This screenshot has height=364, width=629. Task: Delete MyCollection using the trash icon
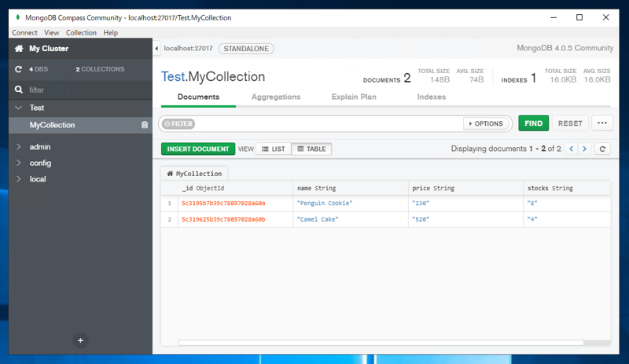pyautogui.click(x=145, y=125)
